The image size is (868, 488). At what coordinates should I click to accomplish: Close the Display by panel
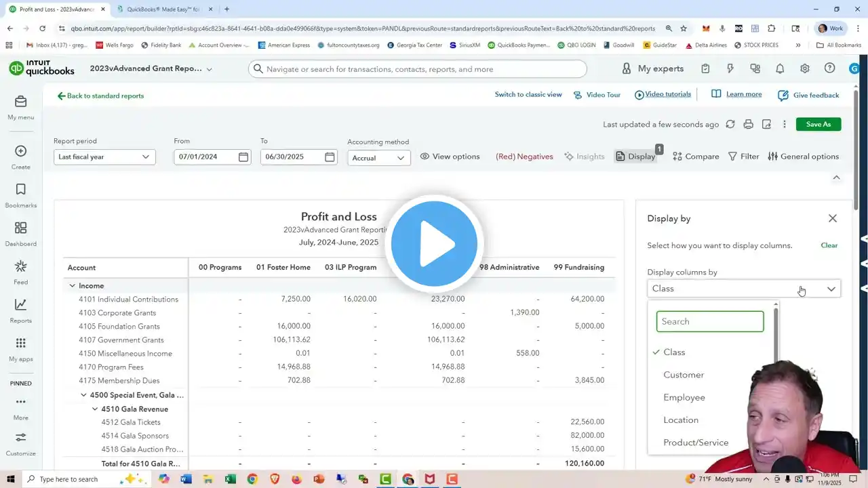point(832,218)
